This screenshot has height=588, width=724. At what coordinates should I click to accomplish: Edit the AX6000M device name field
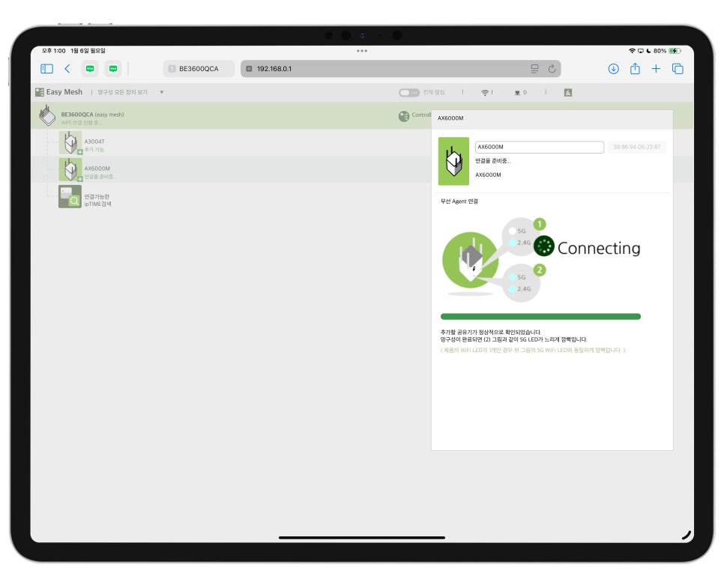click(540, 147)
